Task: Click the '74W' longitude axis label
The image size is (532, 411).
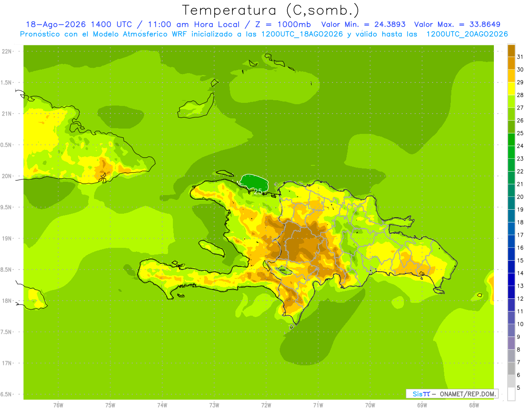Action: pos(162,405)
